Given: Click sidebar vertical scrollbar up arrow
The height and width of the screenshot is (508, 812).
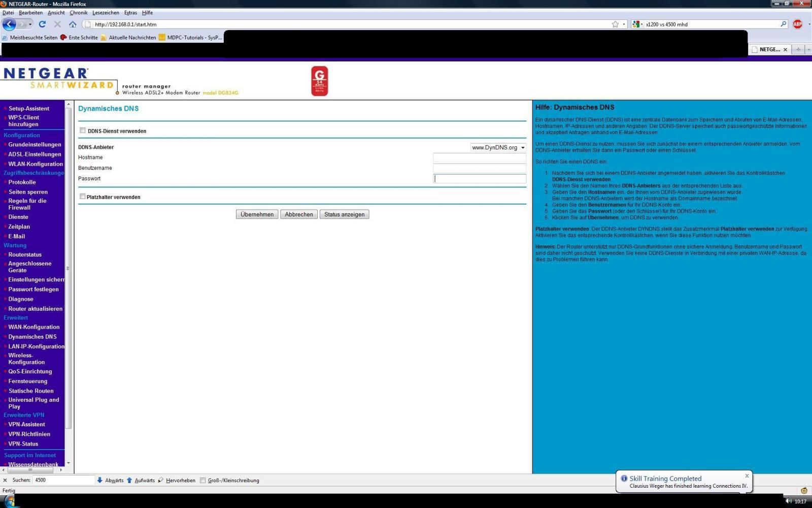Looking at the screenshot, I should (69, 104).
